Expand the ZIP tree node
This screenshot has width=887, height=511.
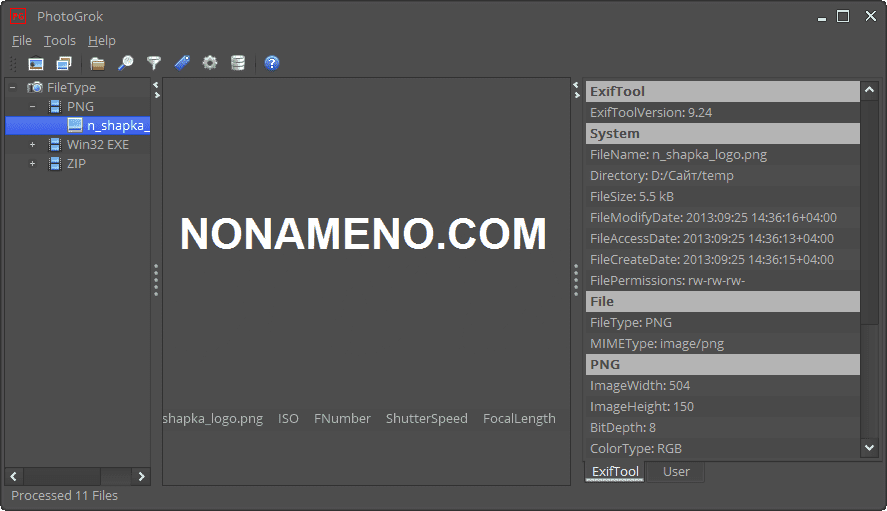point(32,163)
